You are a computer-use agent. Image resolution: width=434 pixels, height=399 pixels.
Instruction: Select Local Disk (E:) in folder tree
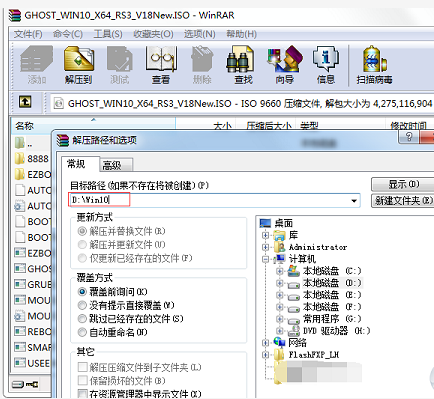(x=324, y=295)
